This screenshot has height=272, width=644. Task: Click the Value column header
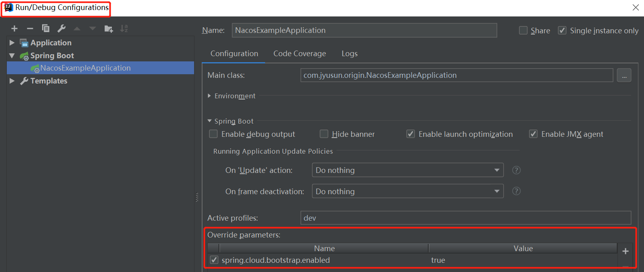pos(523,249)
